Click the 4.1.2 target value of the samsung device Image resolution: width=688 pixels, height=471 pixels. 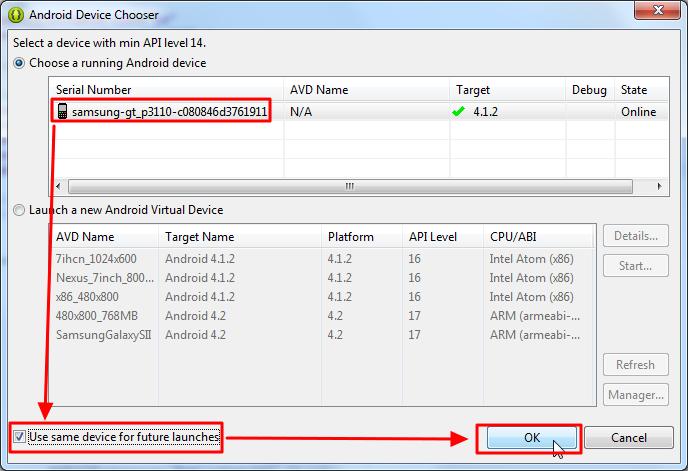tap(485, 112)
